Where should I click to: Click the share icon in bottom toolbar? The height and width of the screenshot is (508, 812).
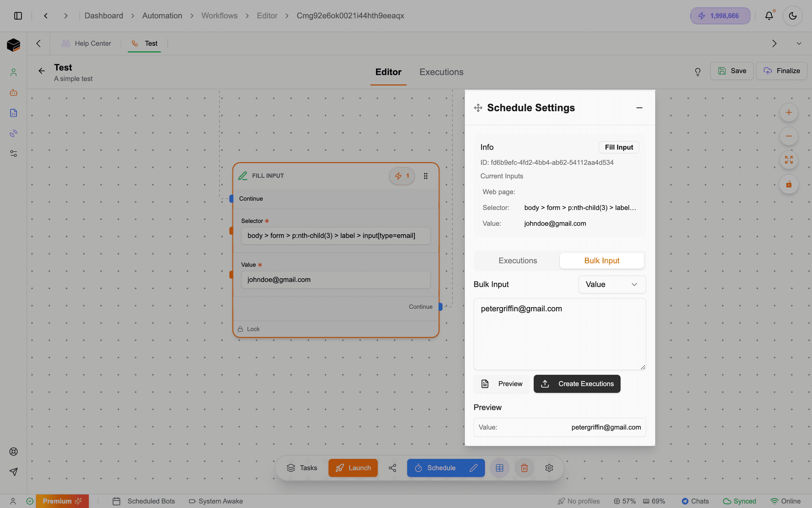[x=392, y=468]
